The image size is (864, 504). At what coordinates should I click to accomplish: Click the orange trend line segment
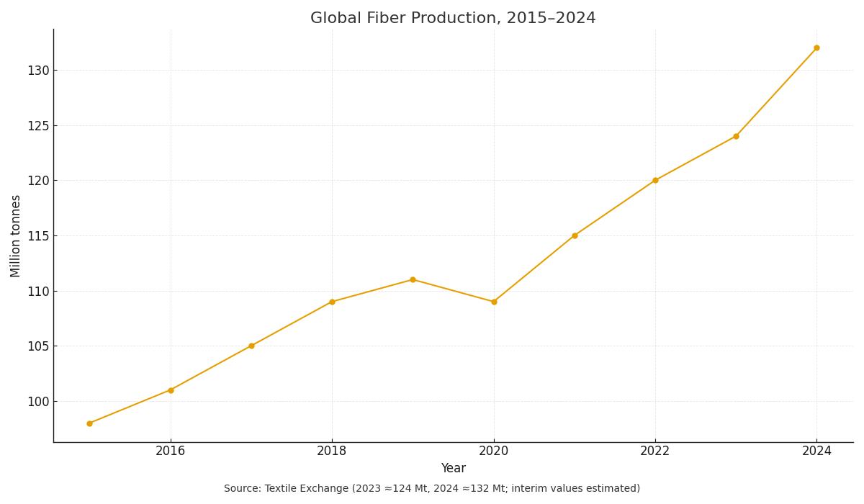(x=534, y=267)
